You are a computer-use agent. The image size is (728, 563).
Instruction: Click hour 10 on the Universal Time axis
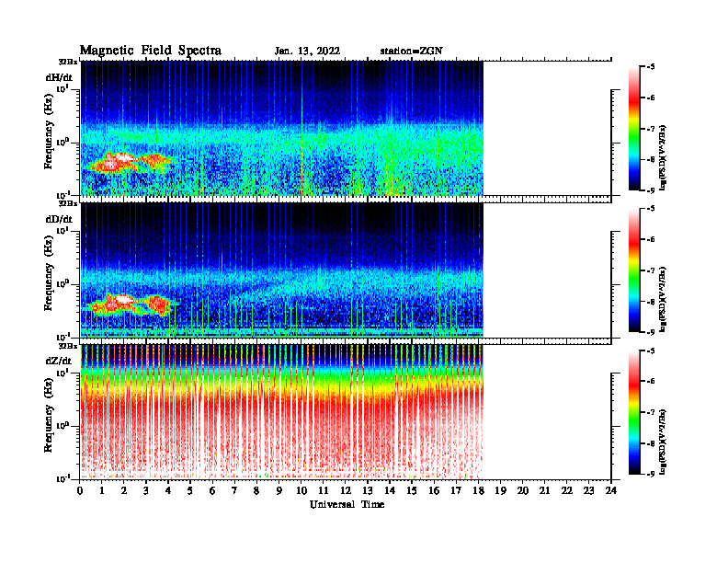[x=301, y=491]
